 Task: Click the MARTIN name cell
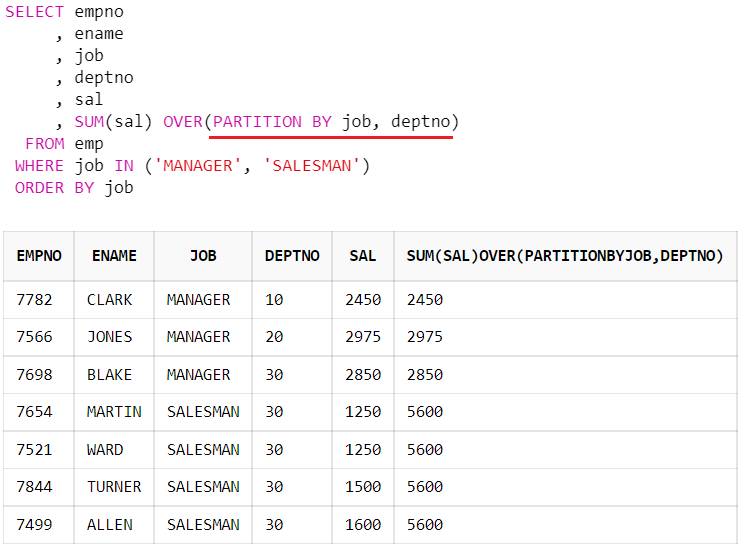coord(114,412)
